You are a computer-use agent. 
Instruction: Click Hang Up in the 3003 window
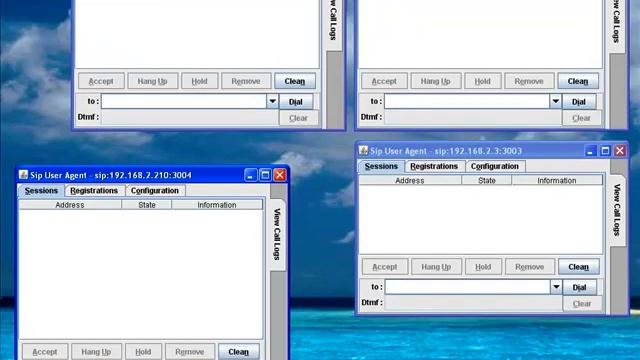click(x=436, y=267)
